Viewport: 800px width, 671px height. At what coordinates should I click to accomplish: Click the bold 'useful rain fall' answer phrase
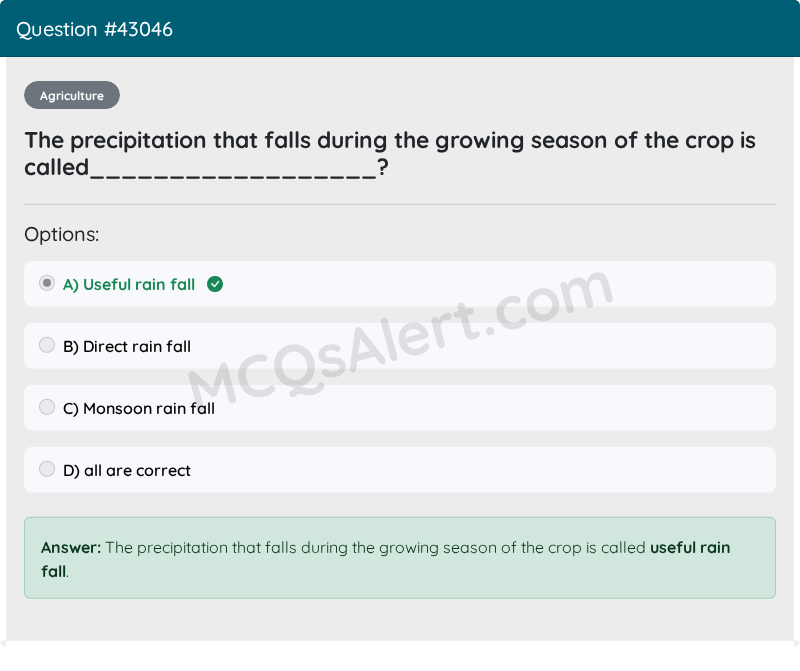[690, 548]
